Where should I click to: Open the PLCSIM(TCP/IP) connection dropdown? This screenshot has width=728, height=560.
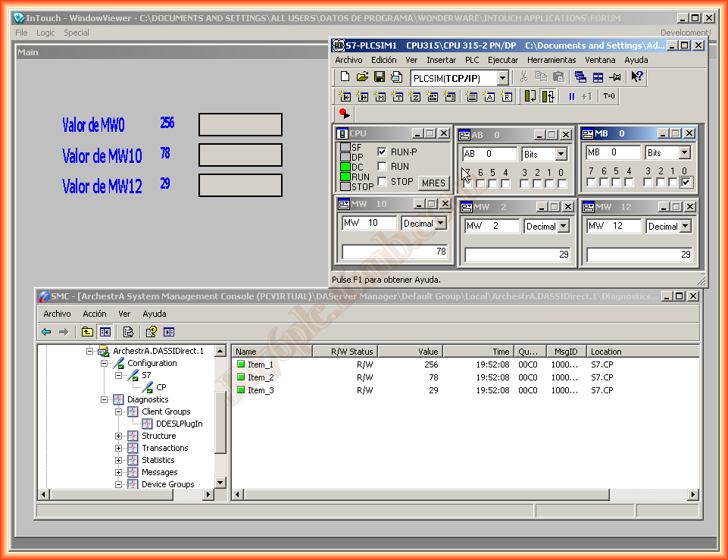tap(502, 78)
